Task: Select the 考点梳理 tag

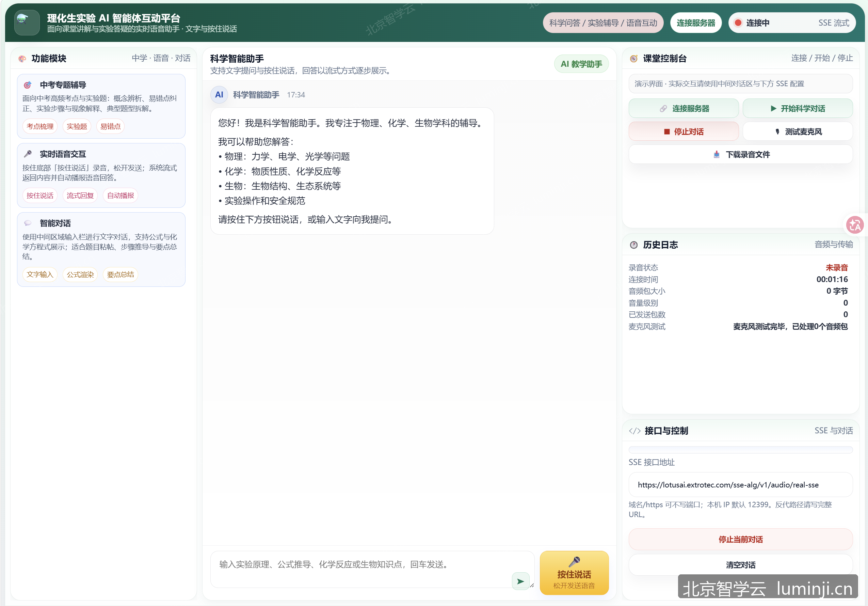Action: coord(40,126)
